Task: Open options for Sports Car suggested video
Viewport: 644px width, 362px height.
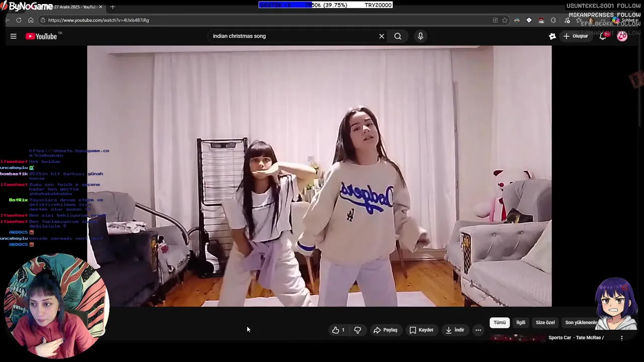Action: click(x=622, y=338)
